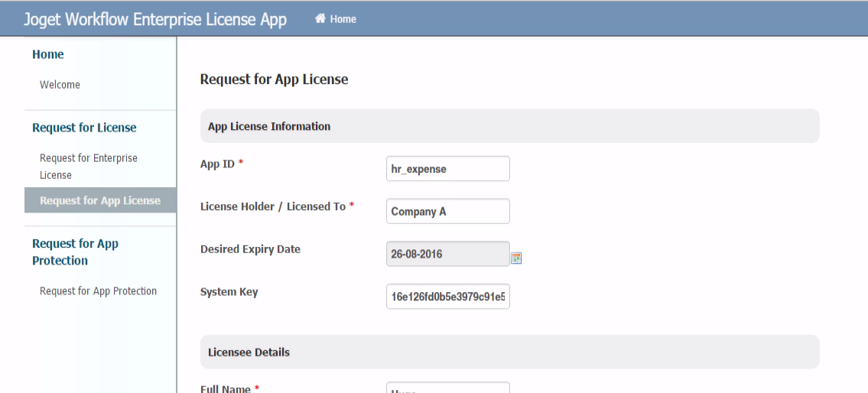Open the calendar date picker icon
The height and width of the screenshot is (393, 868).
516,258
